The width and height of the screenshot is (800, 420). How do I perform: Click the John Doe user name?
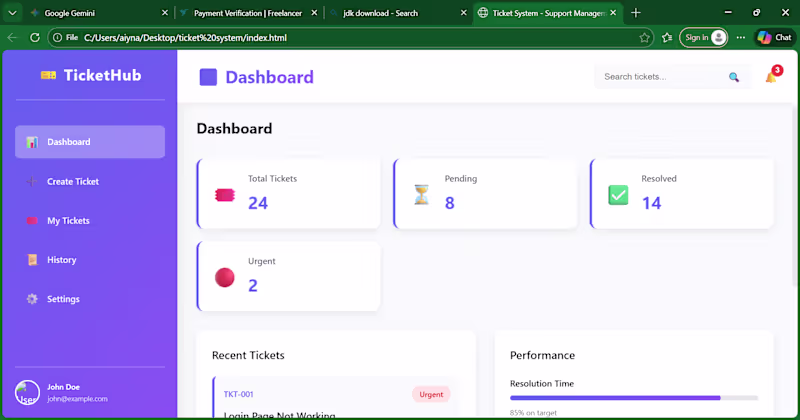63,387
